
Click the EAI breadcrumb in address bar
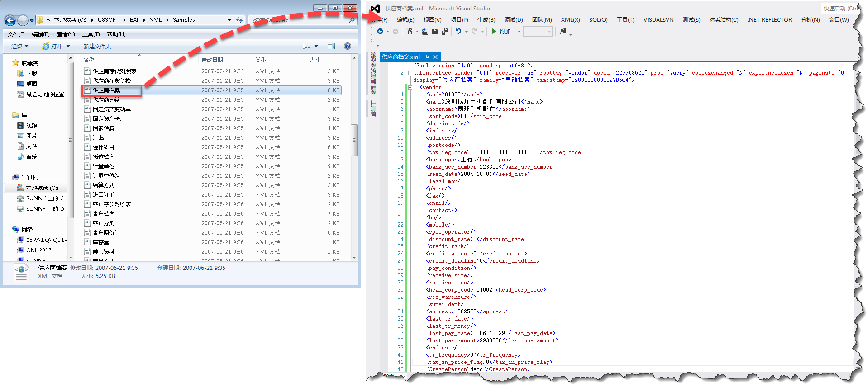point(134,20)
